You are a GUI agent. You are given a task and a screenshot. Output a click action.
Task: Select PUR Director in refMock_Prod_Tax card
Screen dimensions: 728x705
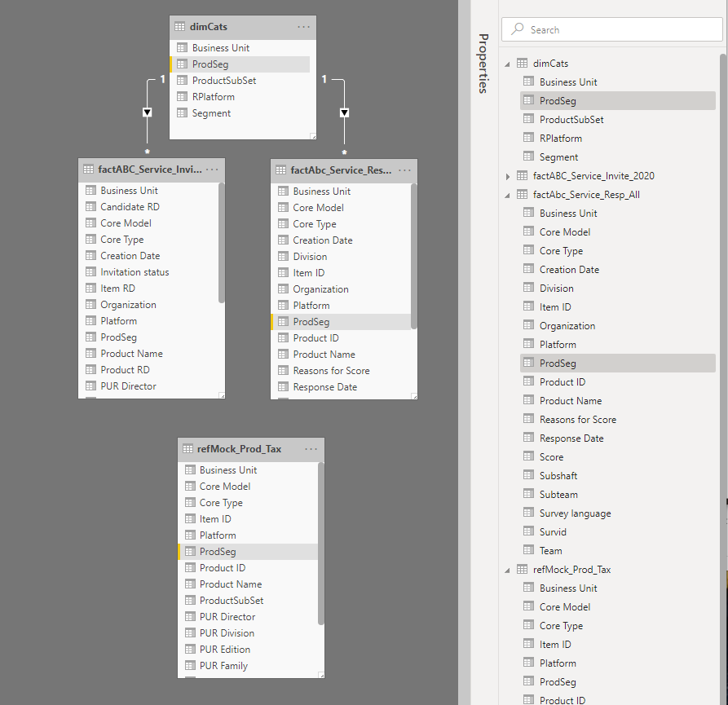[227, 617]
